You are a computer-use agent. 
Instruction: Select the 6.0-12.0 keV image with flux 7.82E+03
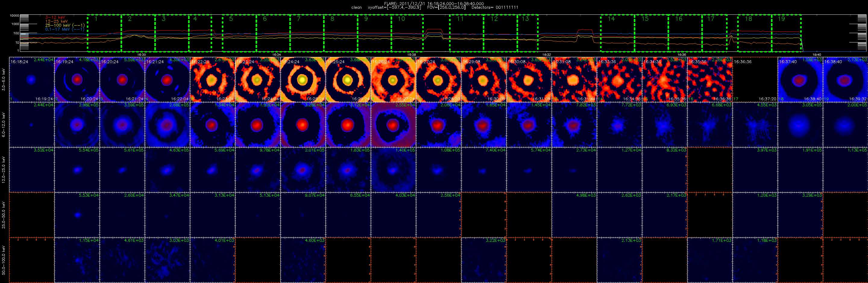click(574, 125)
